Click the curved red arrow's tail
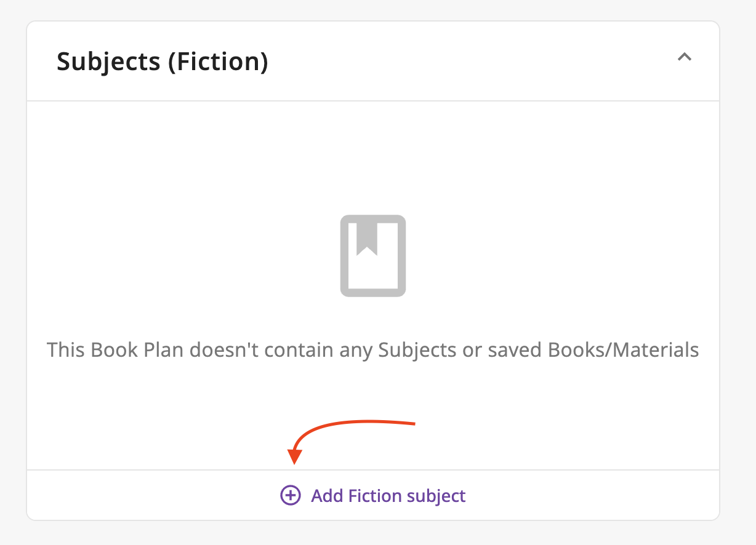This screenshot has width=756, height=545. coord(412,423)
